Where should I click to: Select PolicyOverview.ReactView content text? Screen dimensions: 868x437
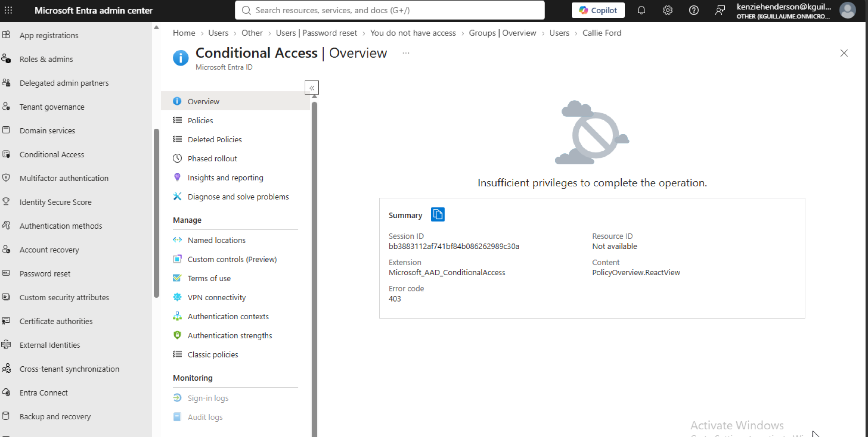pyautogui.click(x=636, y=272)
